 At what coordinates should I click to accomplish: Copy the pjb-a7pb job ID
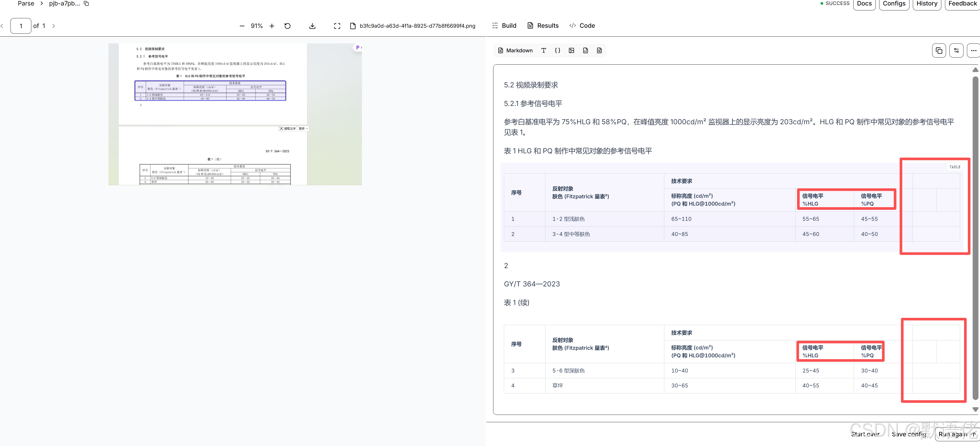tap(86, 3)
